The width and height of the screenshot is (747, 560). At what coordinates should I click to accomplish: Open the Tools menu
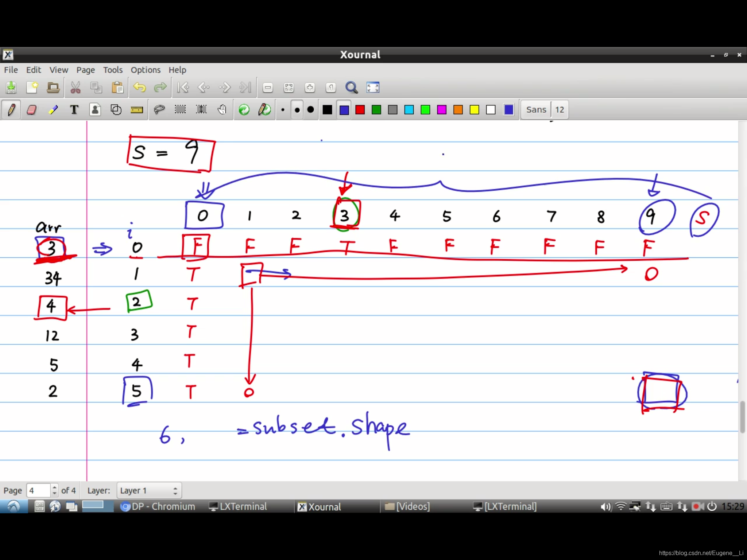tap(113, 70)
